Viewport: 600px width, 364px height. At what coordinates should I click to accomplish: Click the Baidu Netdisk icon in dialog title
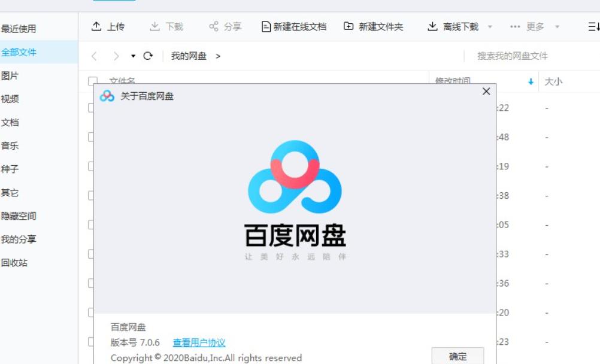pyautogui.click(x=107, y=96)
